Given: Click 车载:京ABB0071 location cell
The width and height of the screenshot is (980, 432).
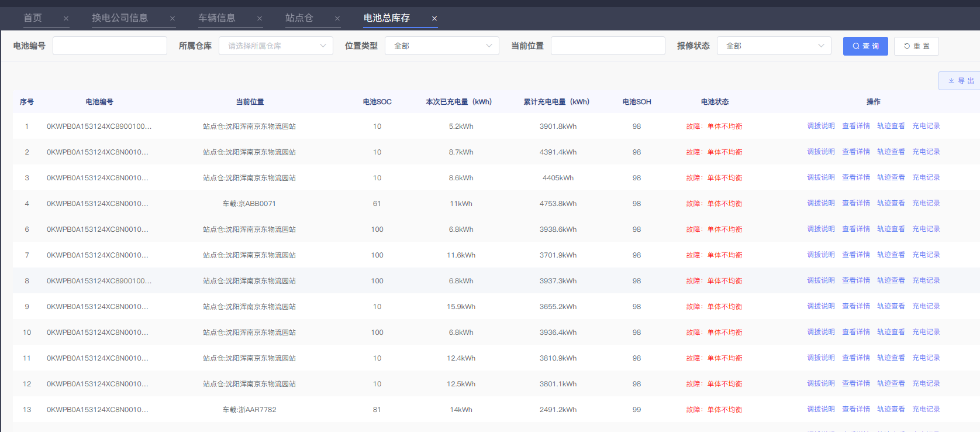Looking at the screenshot, I should (x=249, y=204).
